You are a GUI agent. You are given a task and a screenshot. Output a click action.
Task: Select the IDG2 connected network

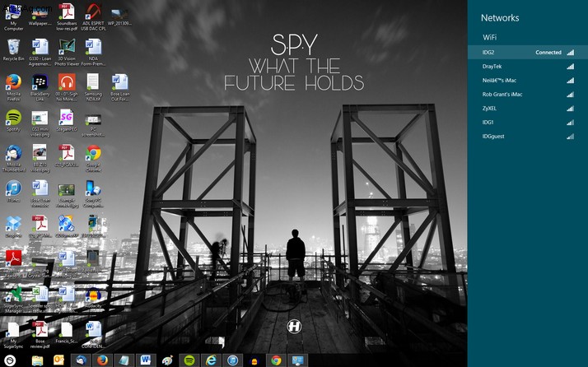pos(528,53)
